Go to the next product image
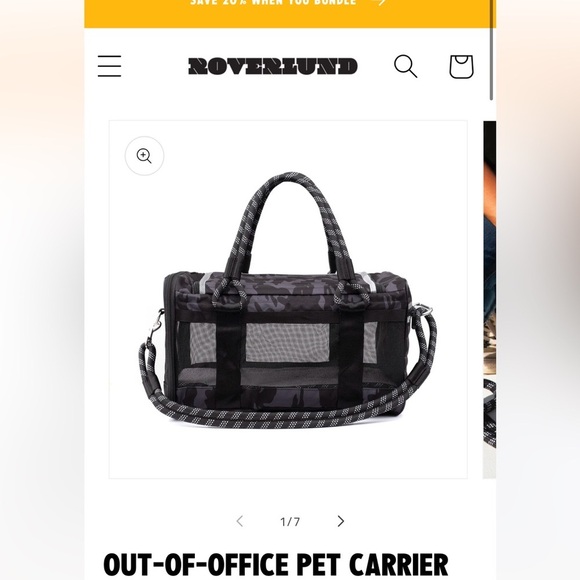Image resolution: width=580 pixels, height=580 pixels. pos(341,521)
